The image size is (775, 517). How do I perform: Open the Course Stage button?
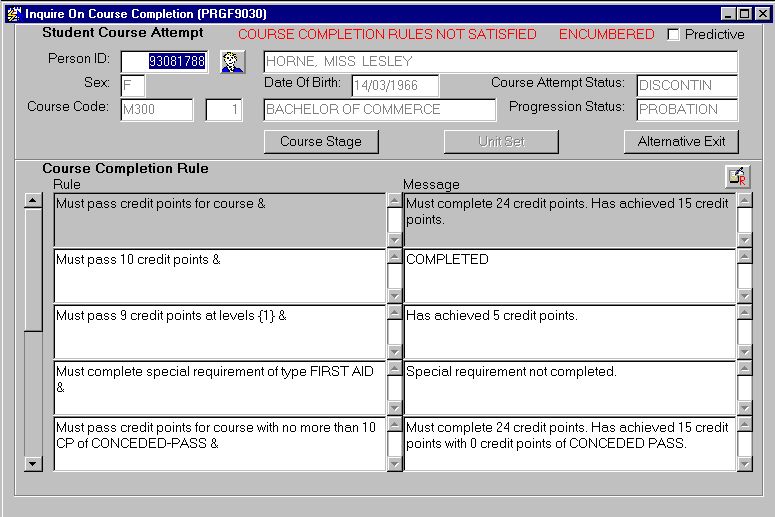click(321, 142)
